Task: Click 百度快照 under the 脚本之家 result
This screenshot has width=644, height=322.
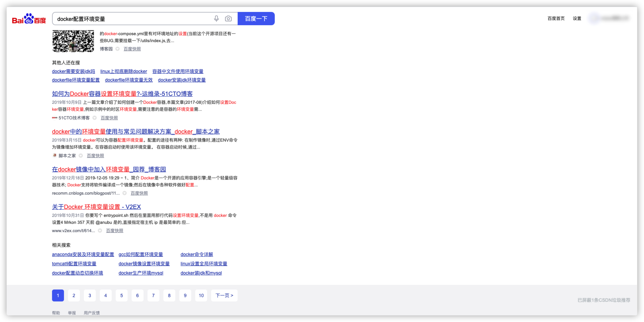Action: click(95, 155)
